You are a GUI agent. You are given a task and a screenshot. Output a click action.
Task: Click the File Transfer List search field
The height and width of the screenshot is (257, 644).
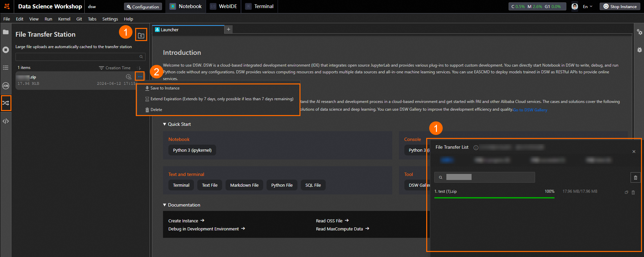[x=484, y=177]
